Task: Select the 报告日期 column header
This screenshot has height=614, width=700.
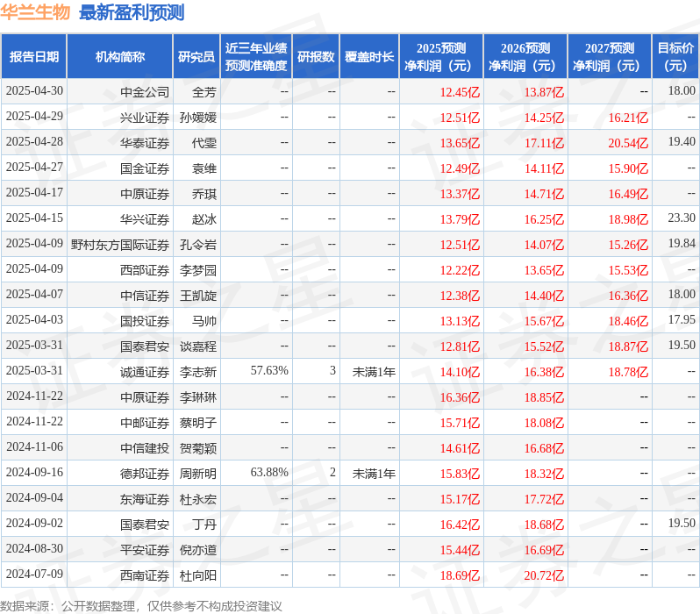Action: click(34, 56)
